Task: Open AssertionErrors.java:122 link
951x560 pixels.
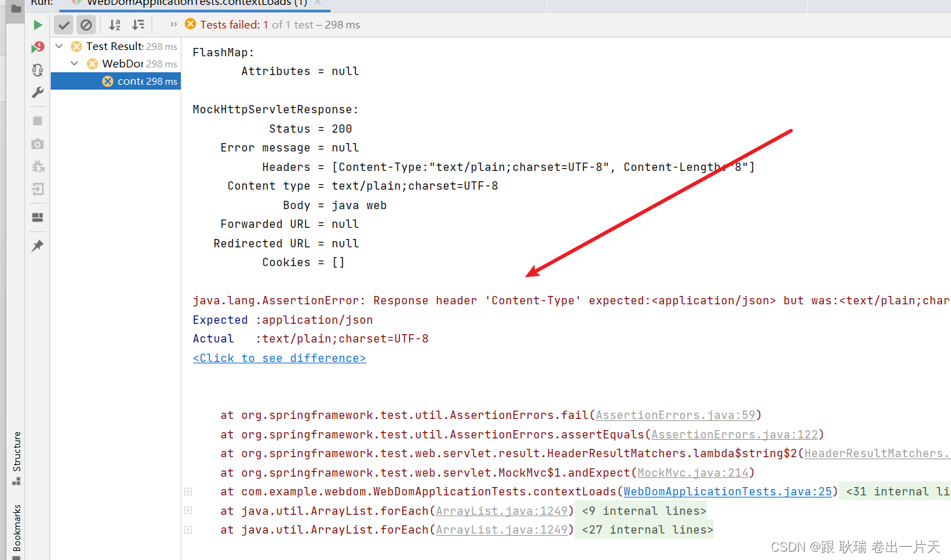Action: pos(734,435)
